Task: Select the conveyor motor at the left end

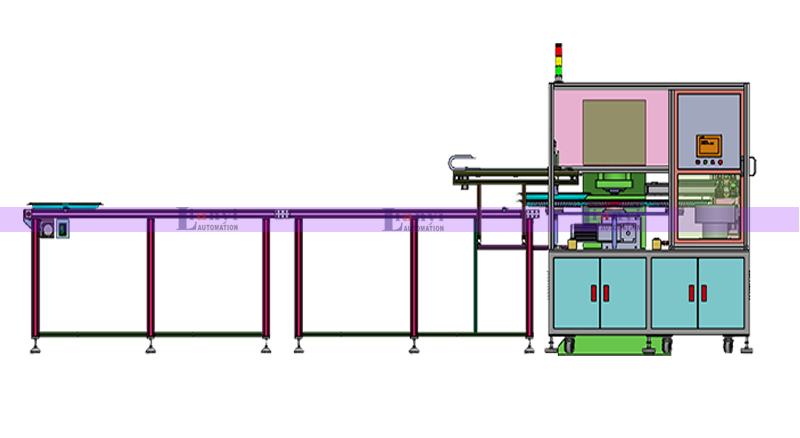Action: tap(46, 230)
